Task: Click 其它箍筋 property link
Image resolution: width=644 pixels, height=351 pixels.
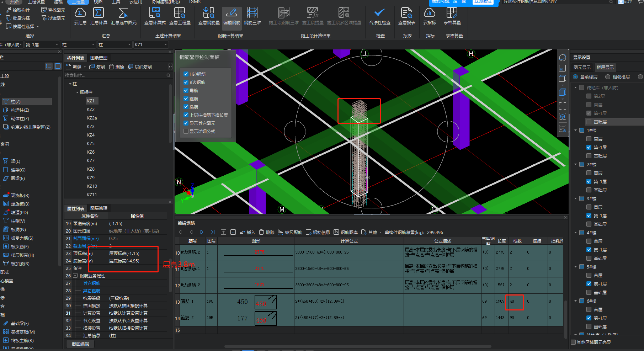Action: (x=91, y=291)
